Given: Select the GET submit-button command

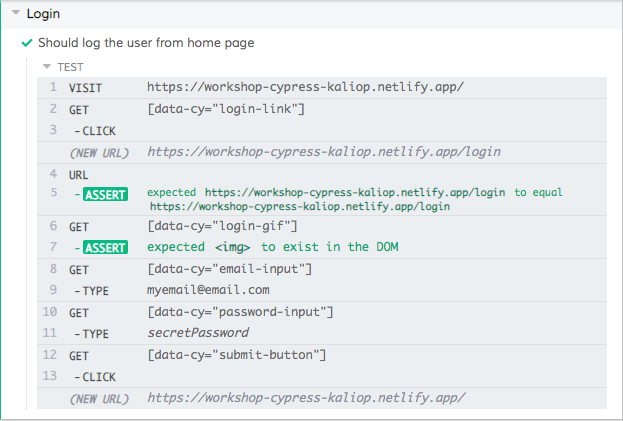Looking at the screenshot, I should 320,355.
